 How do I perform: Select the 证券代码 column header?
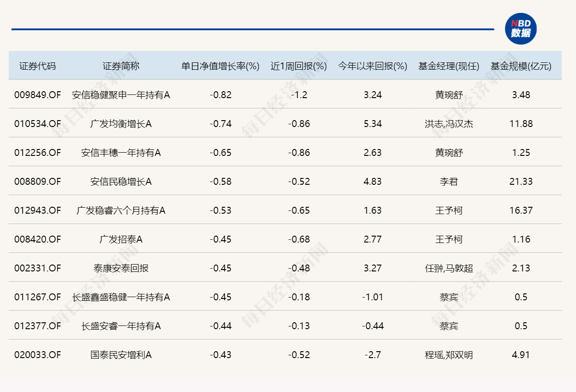tap(38, 66)
